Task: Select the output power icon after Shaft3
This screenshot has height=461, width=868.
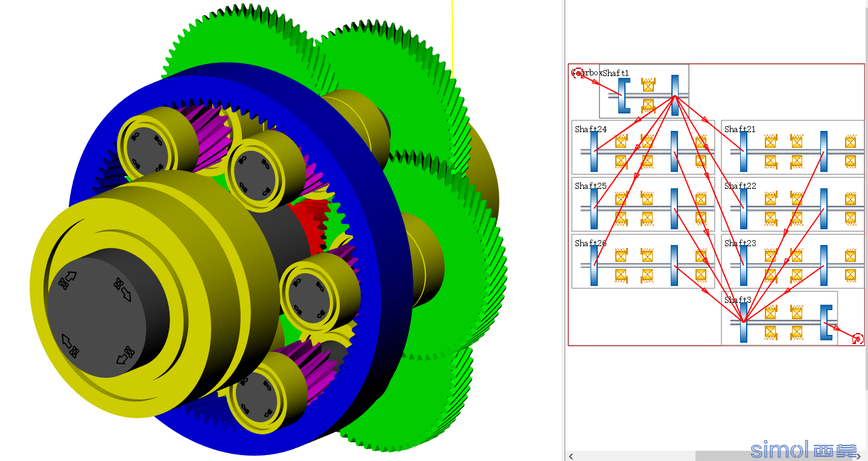Action: (x=857, y=339)
